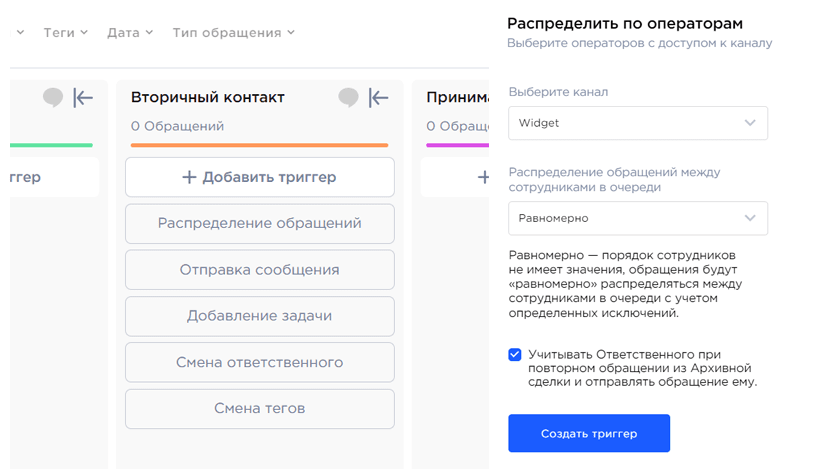Click the Добавить триггер button
The height and width of the screenshot is (469, 815).
tap(260, 177)
